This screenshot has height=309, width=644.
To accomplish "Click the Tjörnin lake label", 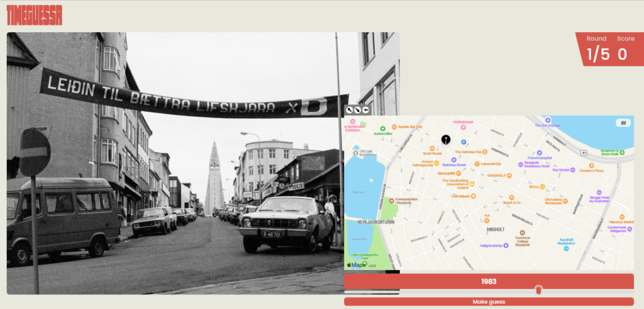I will (359, 192).
